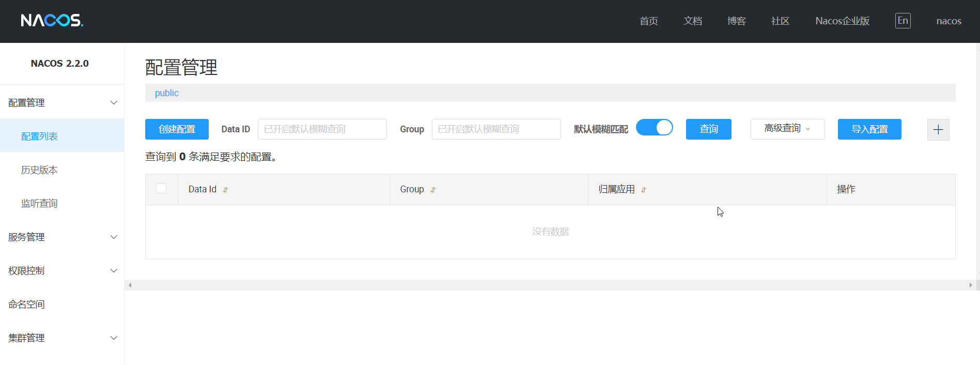Click the 配置管理 page title
Viewport: 980px width, 365px height.
pos(181,67)
